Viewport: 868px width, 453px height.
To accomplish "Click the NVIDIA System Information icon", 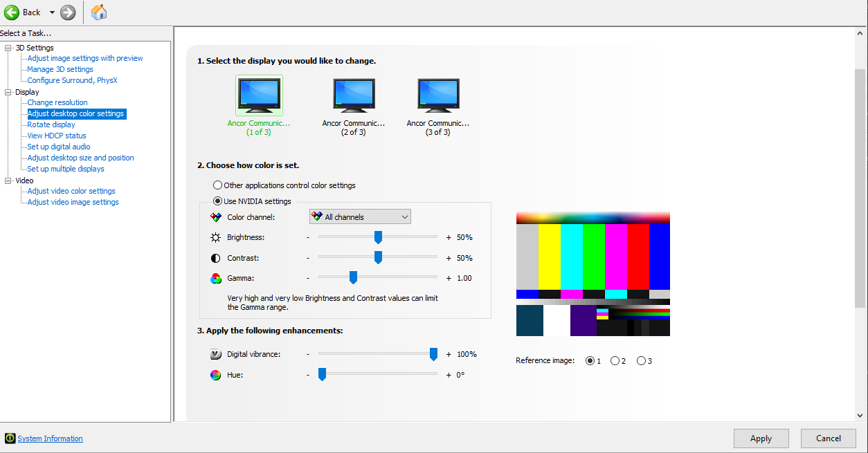I will (10, 438).
